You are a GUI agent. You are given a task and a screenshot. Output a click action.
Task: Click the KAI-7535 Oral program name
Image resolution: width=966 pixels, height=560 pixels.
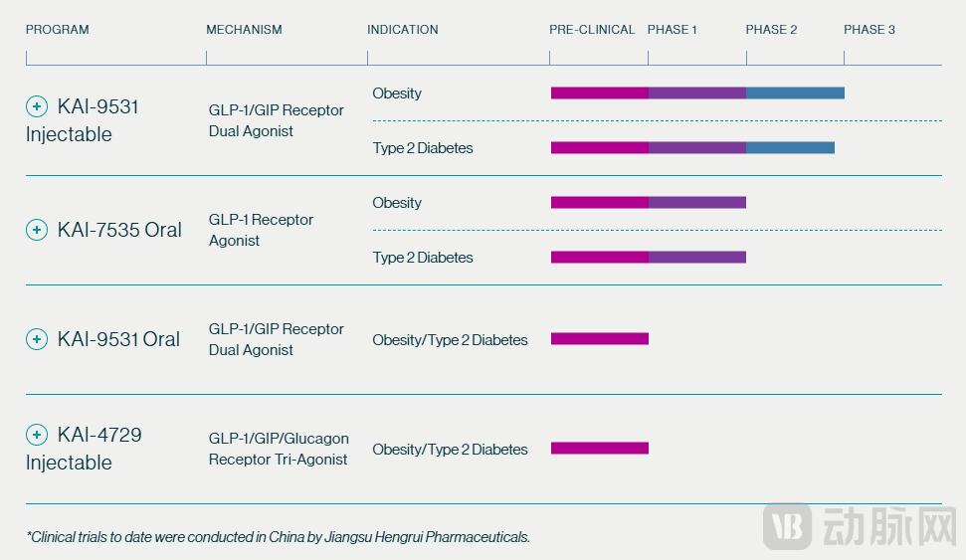[119, 230]
